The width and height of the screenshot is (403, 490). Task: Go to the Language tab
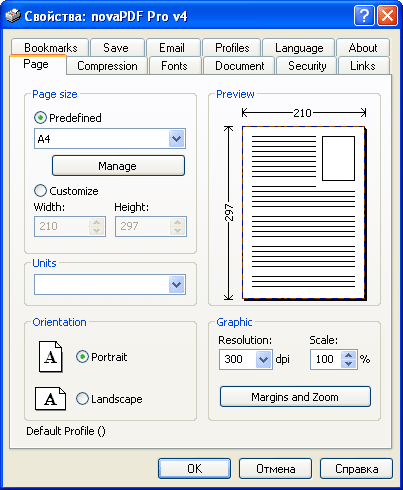[x=299, y=48]
